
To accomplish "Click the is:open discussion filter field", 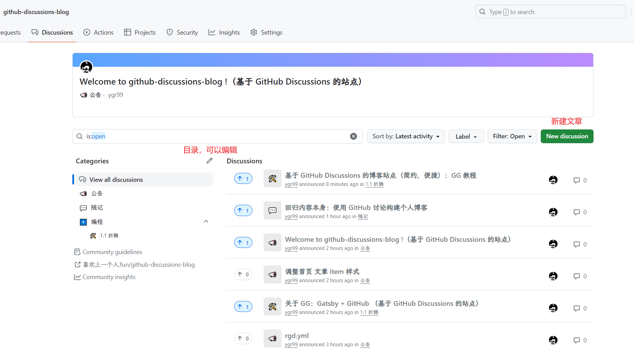I will tap(217, 136).
